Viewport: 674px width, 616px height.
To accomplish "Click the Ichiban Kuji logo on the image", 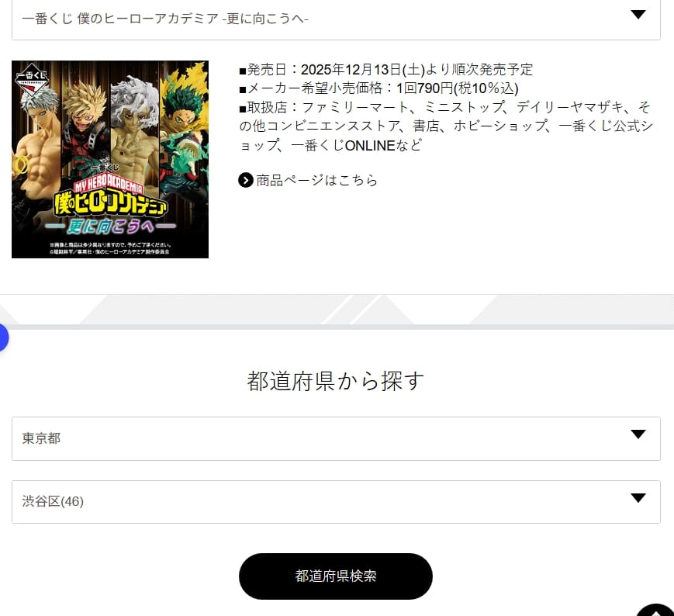I will coord(31,80).
